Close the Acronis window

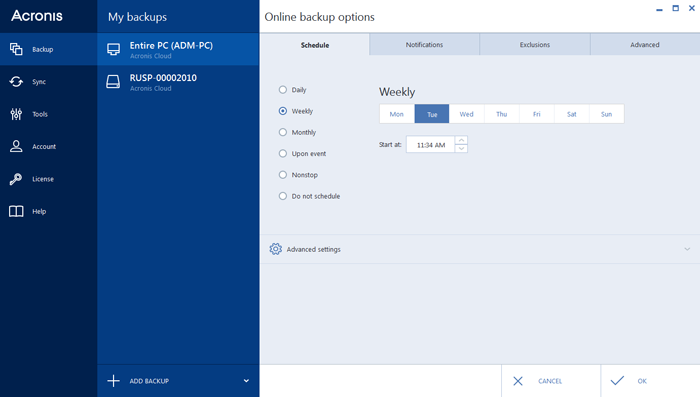coord(692,8)
